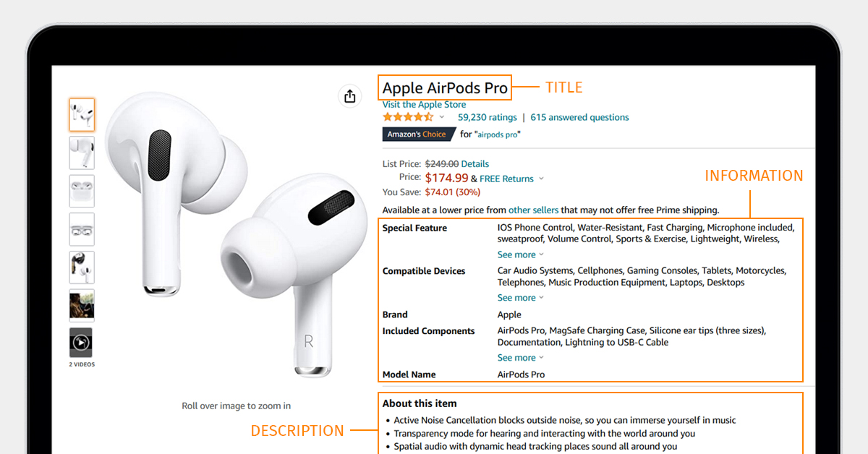This screenshot has height=454, width=868.
Task: Expand See more under Included Components
Action: (521, 358)
